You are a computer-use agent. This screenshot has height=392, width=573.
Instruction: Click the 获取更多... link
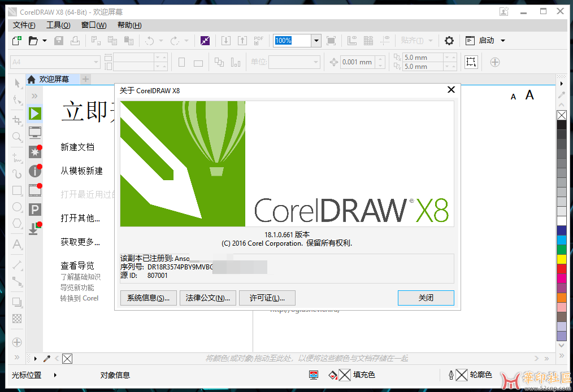click(80, 242)
